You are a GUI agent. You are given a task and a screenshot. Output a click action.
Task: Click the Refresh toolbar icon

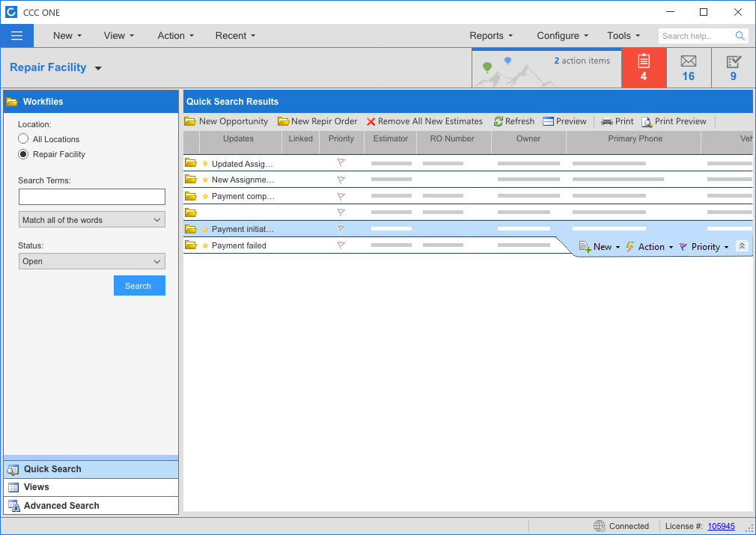[498, 121]
